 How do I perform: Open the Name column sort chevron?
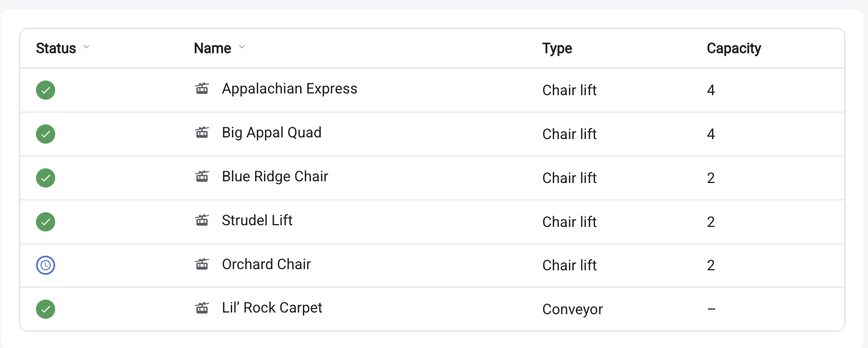tap(241, 47)
